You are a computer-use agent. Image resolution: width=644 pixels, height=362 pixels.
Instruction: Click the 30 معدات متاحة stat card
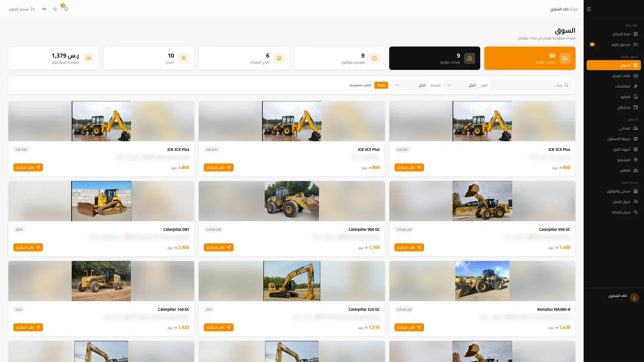tap(530, 58)
